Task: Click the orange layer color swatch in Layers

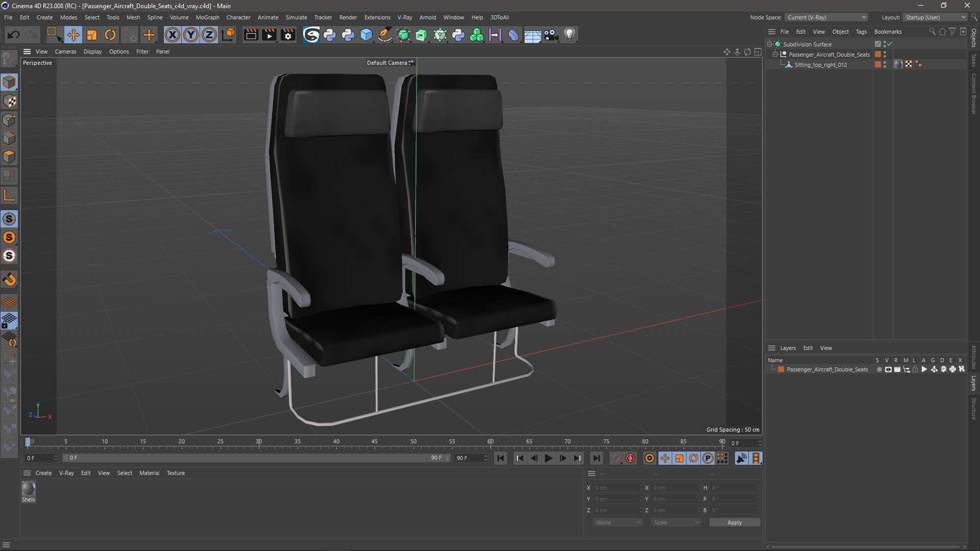Action: tap(780, 369)
